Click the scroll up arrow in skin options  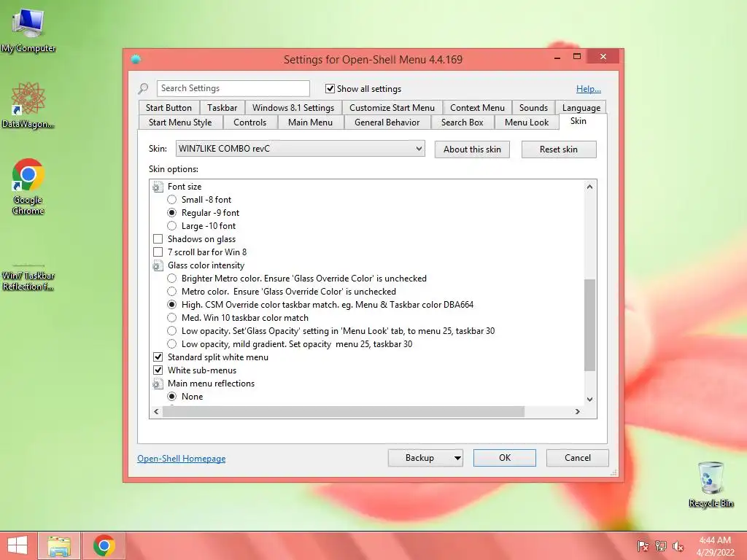tap(589, 187)
